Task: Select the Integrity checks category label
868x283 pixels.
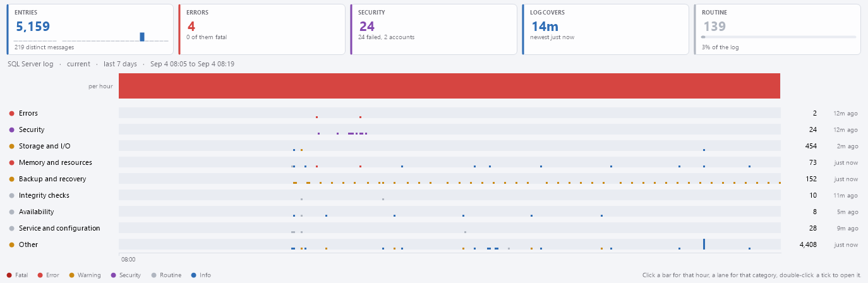Action: pos(44,195)
